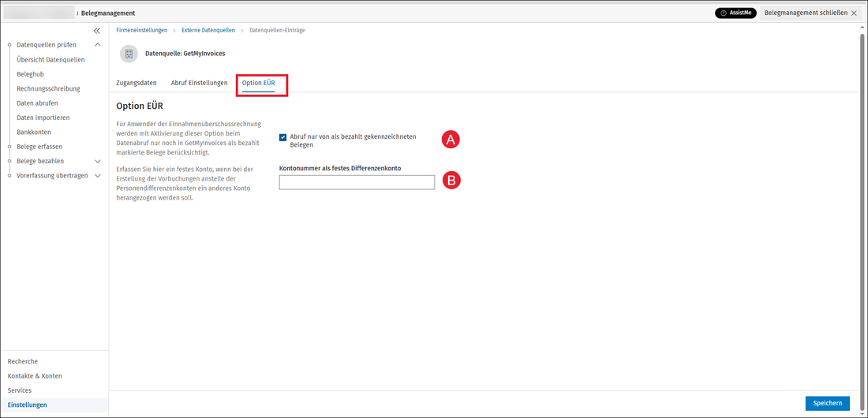This screenshot has width=868, height=418.
Task: Select Datenquellen prüfen in the sidebar
Action: (47, 45)
